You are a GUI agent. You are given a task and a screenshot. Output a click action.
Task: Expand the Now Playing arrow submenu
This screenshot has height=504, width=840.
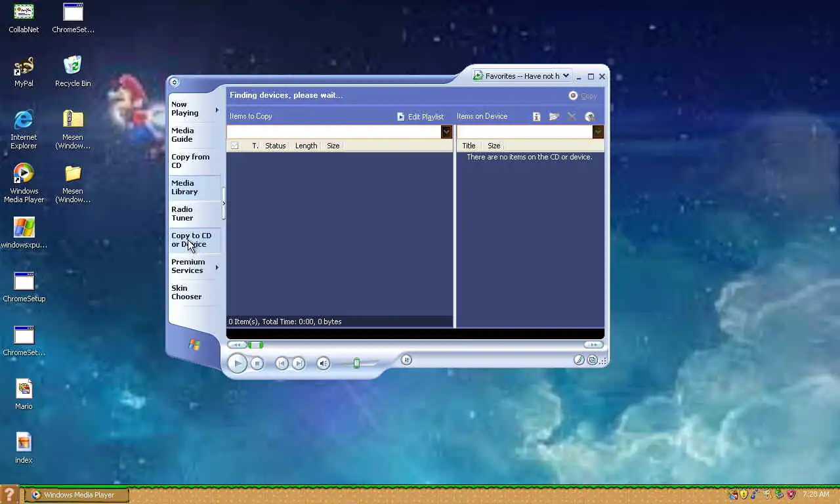click(217, 110)
